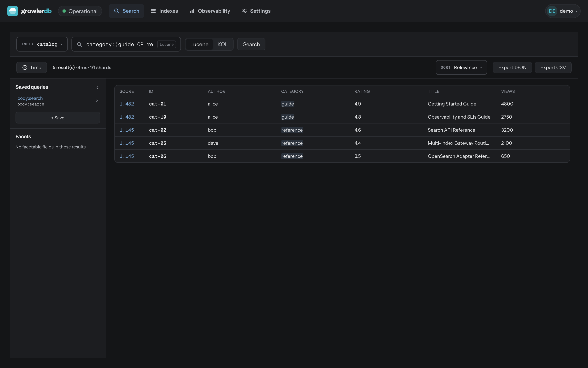Export results as JSON

pyautogui.click(x=512, y=67)
